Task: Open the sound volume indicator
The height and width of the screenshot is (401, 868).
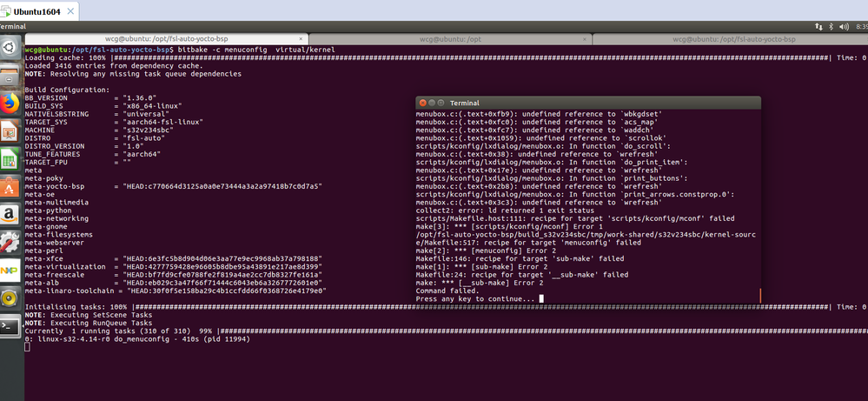Action: [845, 26]
